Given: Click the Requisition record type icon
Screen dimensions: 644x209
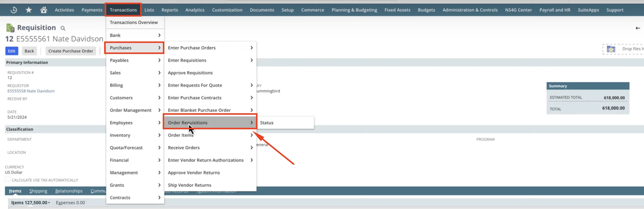Looking at the screenshot, I should pyautogui.click(x=10, y=28).
